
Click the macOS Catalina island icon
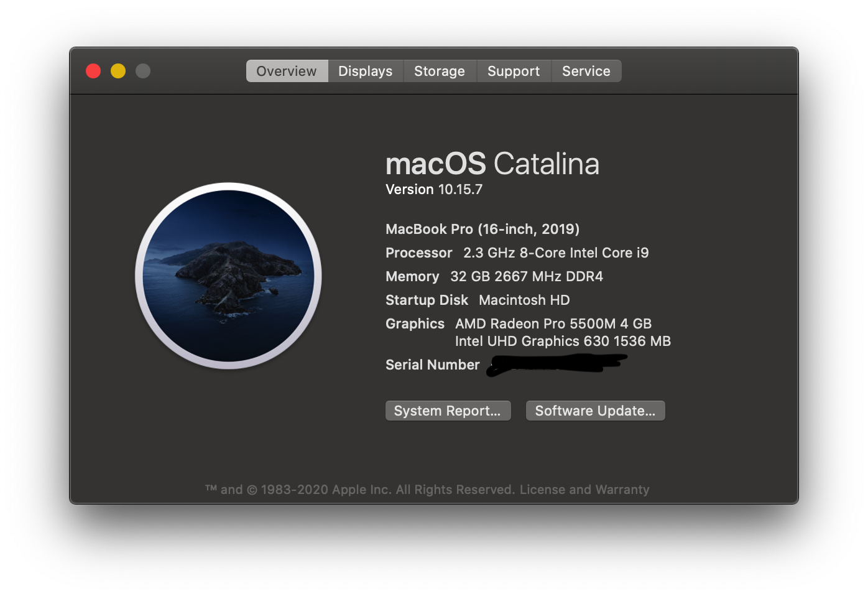228,276
